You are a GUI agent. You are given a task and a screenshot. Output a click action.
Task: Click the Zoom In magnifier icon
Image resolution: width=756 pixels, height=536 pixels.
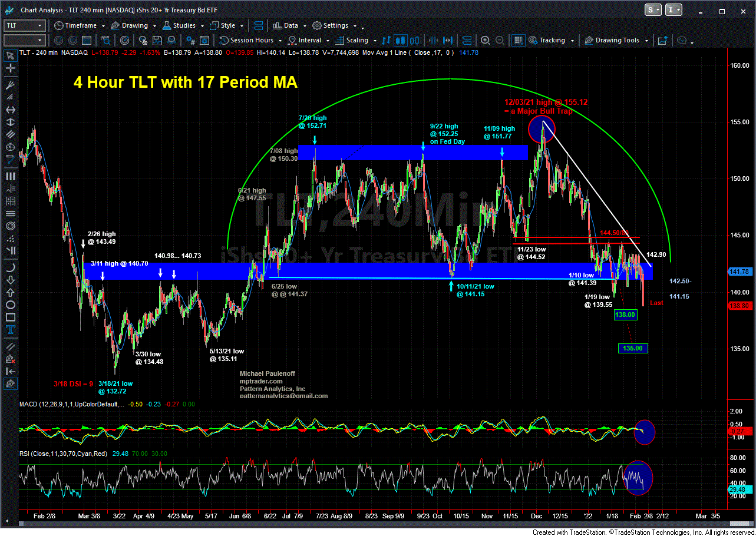pos(485,40)
